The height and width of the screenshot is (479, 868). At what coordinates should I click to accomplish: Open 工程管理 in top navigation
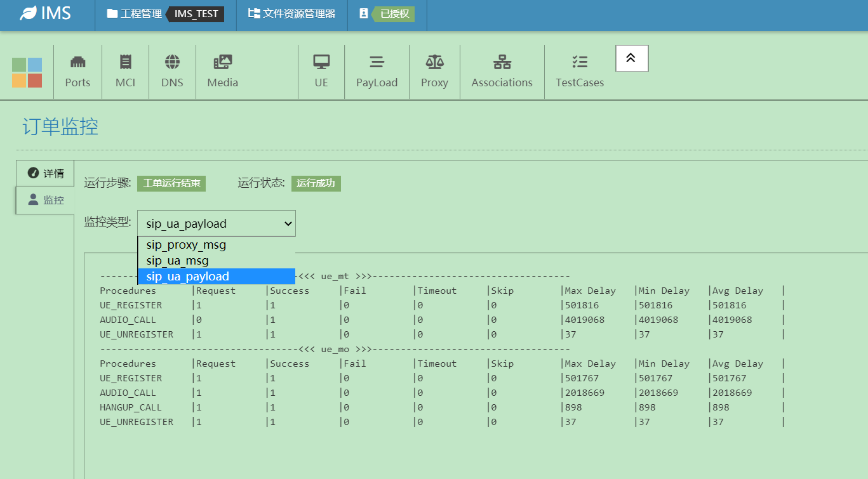(134, 14)
